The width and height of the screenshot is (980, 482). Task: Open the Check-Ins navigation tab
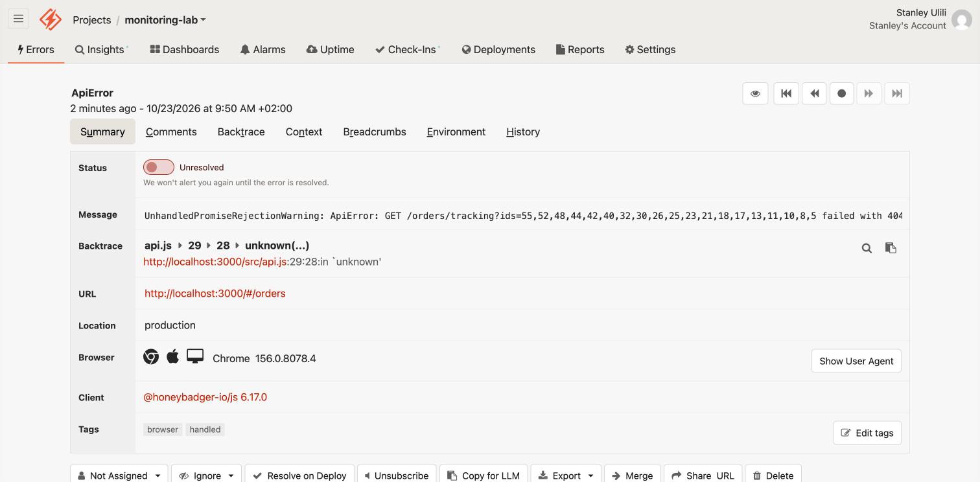coord(407,49)
